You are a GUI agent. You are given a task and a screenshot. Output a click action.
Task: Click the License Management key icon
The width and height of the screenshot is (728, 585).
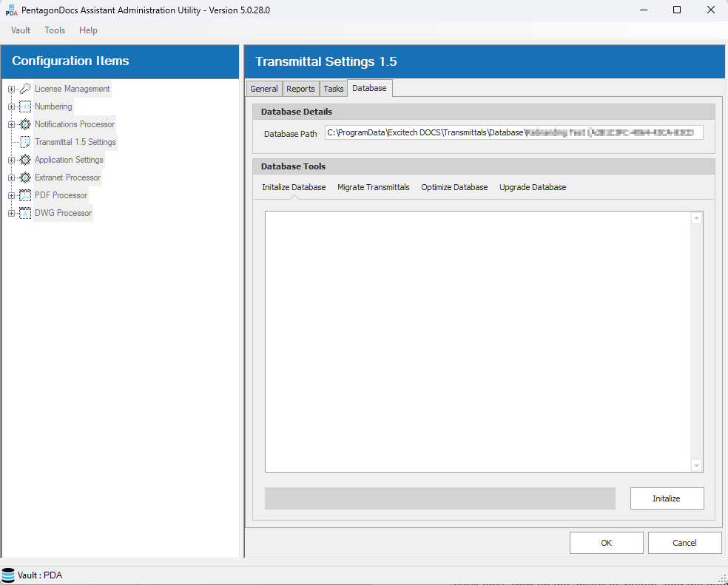[x=25, y=89]
